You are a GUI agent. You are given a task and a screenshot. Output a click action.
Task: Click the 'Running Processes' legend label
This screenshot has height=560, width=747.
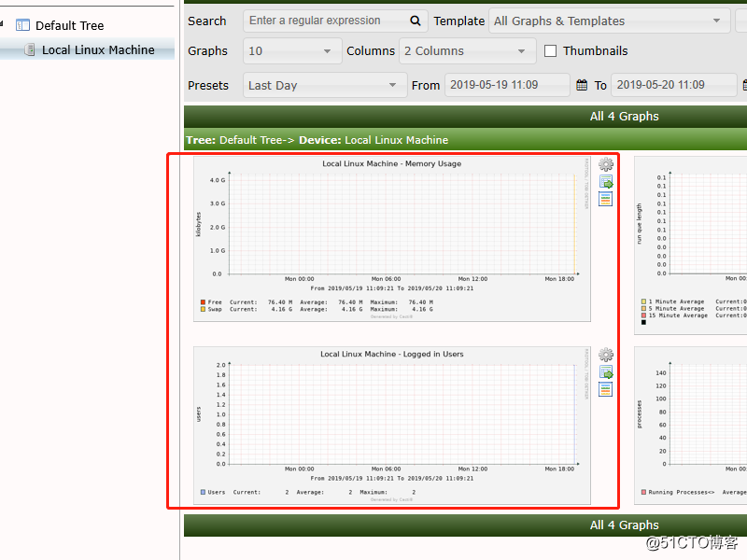coord(682,492)
